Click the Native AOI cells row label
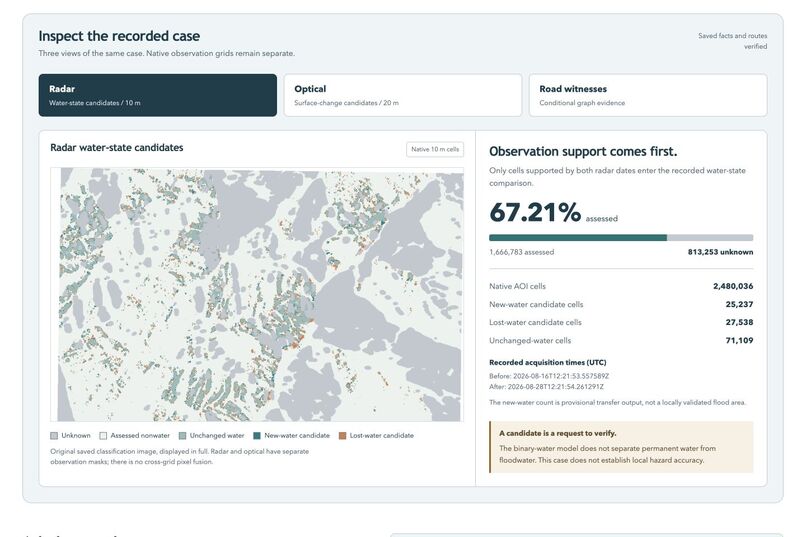 point(517,286)
